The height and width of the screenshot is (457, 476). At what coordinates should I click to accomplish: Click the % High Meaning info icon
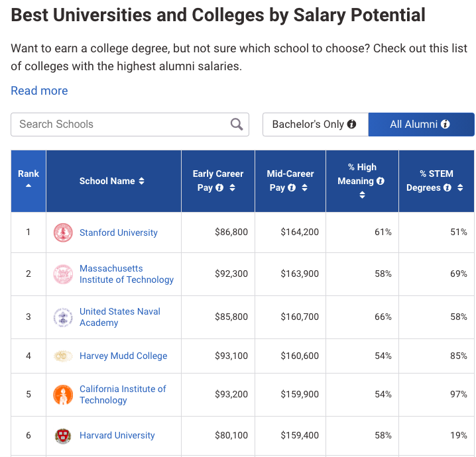click(381, 181)
